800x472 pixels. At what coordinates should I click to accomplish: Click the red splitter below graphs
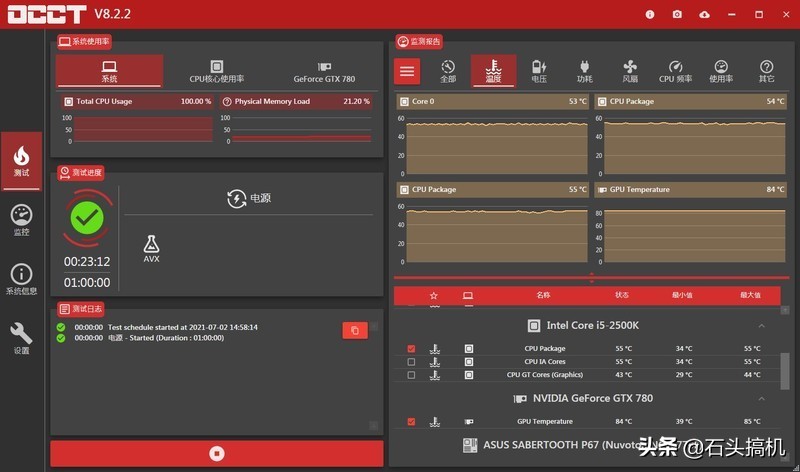(x=591, y=278)
